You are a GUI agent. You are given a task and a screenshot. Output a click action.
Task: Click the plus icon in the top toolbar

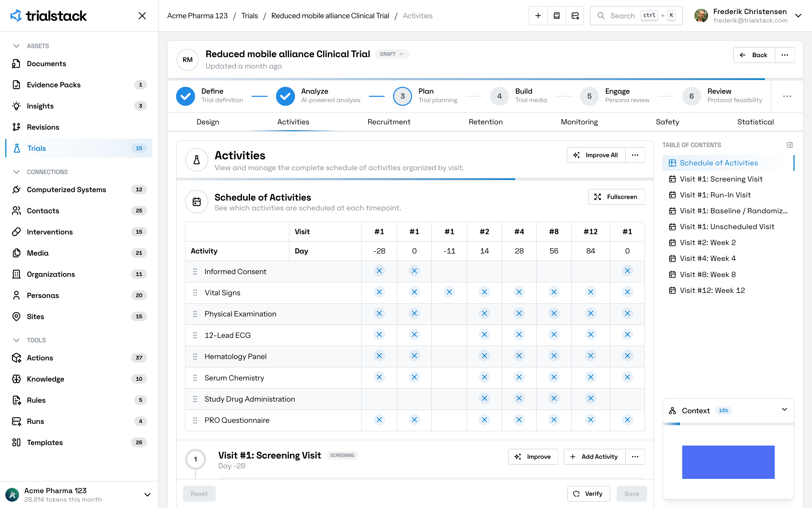(538, 16)
